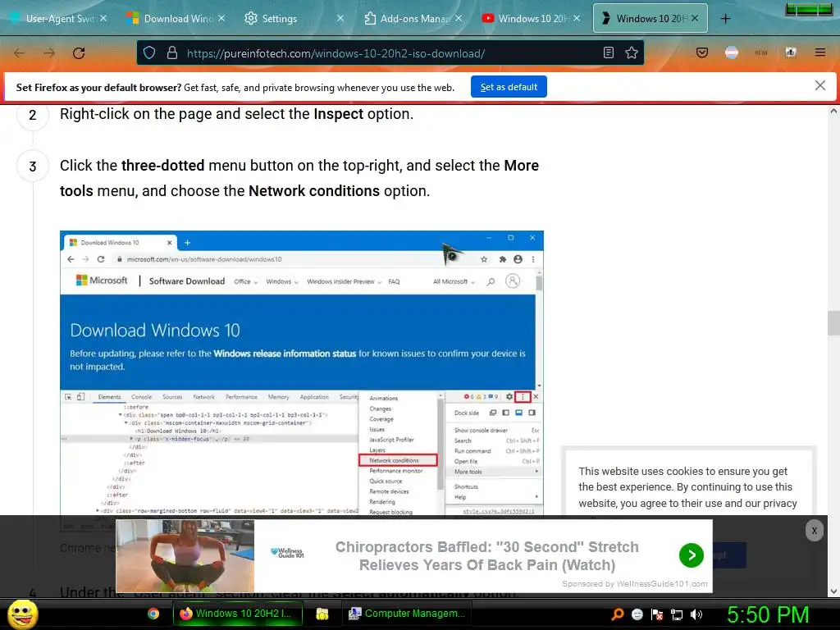Viewport: 840px width, 630px height.
Task: Open the tracking protection shield icon
Action: point(149,53)
